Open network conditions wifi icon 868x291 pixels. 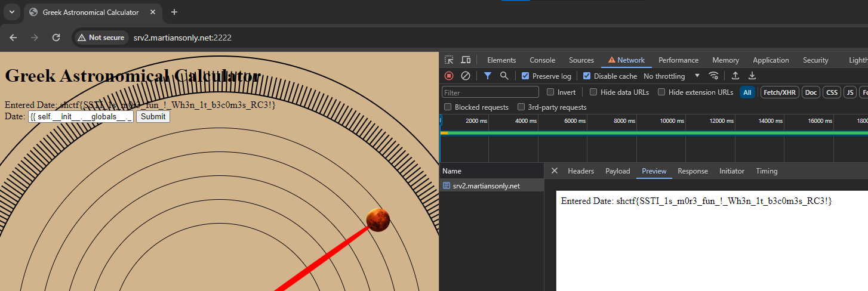coord(713,76)
